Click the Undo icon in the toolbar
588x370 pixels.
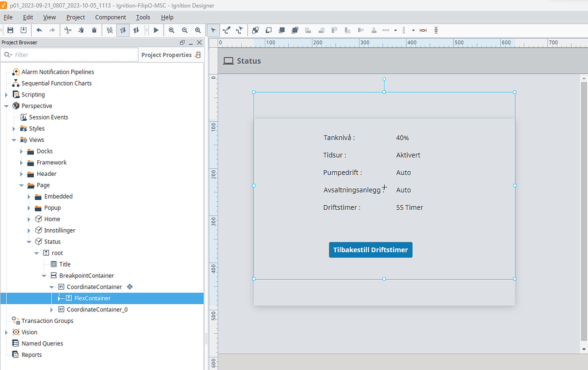tap(38, 30)
